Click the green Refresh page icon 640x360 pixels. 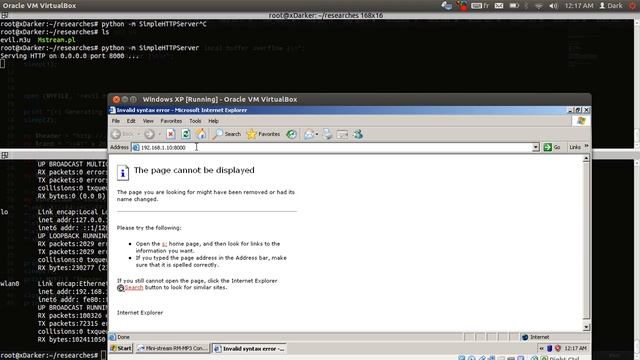coord(186,134)
